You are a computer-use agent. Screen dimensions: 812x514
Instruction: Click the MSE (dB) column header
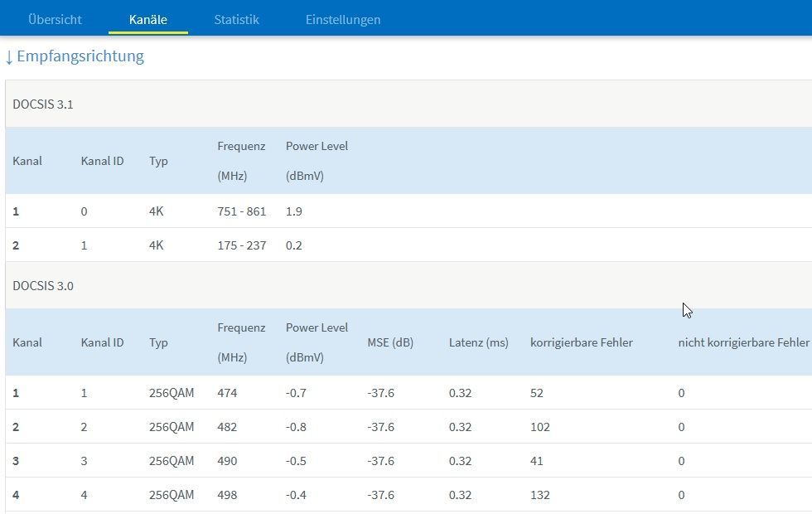389,342
